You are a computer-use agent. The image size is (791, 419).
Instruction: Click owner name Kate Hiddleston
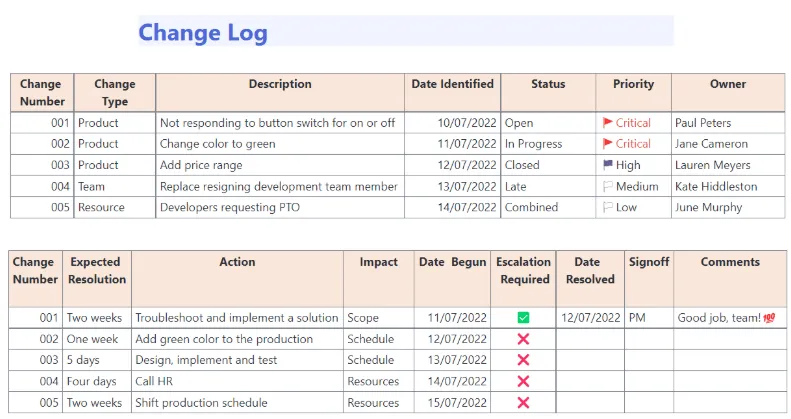pos(716,187)
